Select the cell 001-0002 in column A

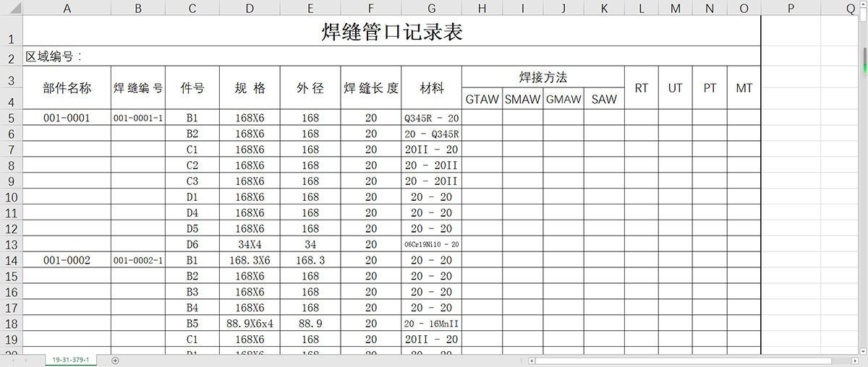click(x=67, y=260)
